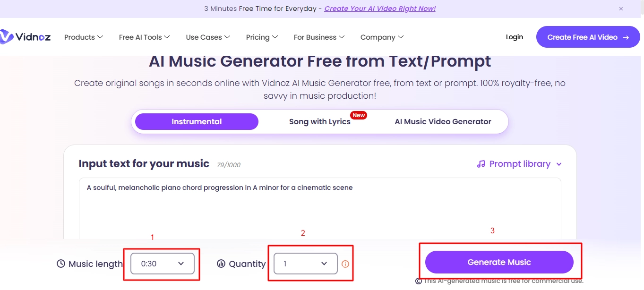Click the orange info icon beside Quantity selector

coord(345,264)
